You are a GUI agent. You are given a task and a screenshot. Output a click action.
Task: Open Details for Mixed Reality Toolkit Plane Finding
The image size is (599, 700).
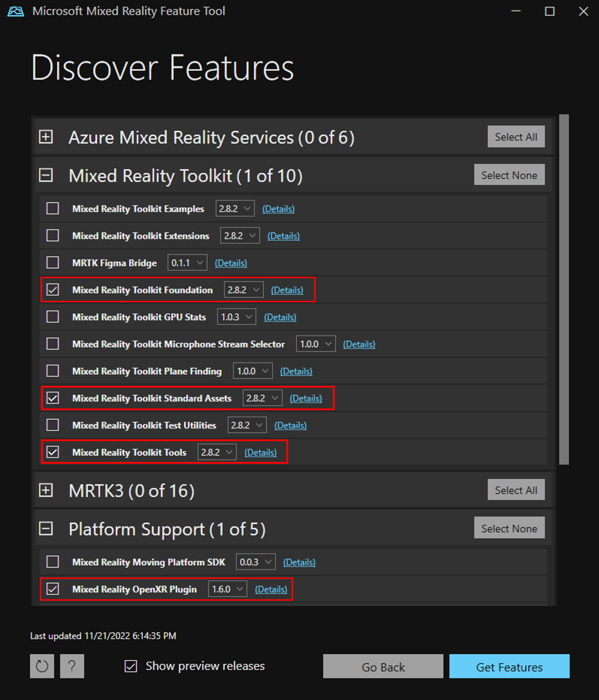pos(296,371)
